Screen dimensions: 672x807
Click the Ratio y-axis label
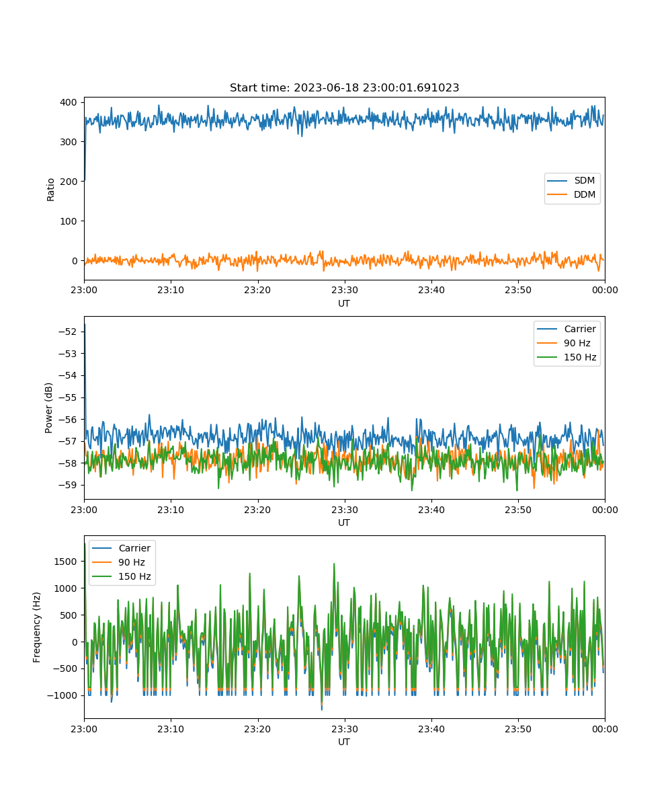click(x=51, y=189)
